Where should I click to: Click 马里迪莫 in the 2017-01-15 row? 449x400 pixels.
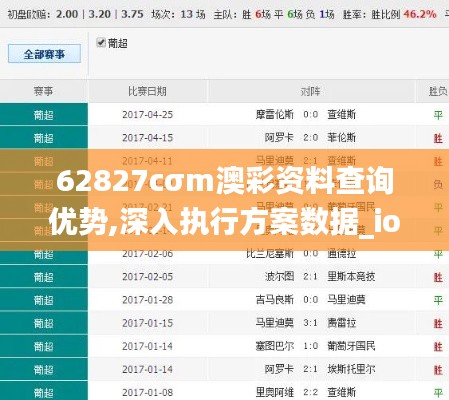point(275,323)
